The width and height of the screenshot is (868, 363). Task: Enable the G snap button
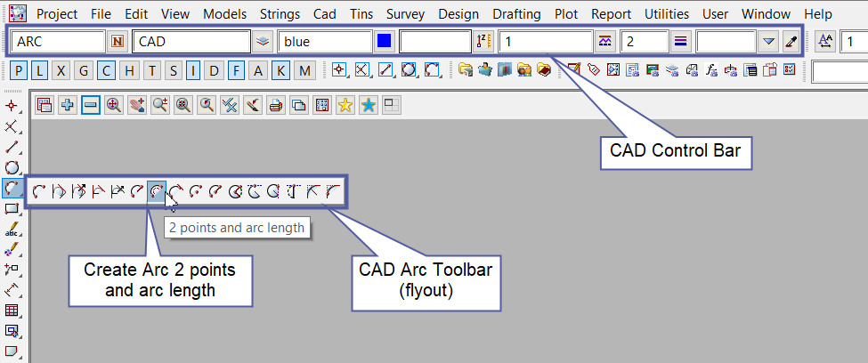pos(84,71)
